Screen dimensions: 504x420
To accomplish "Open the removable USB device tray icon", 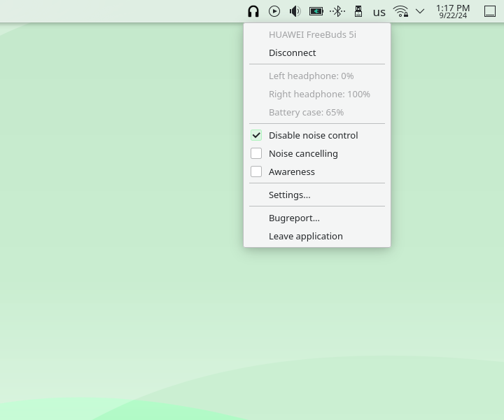I will pos(358,12).
